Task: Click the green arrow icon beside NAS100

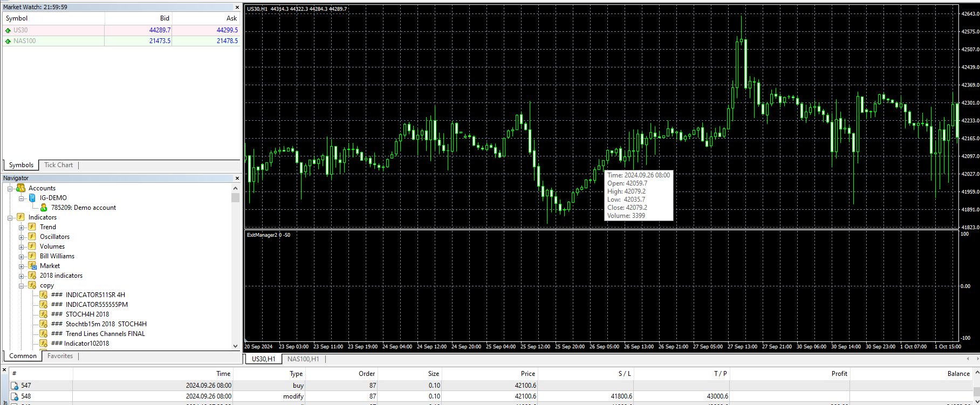Action: [x=8, y=41]
